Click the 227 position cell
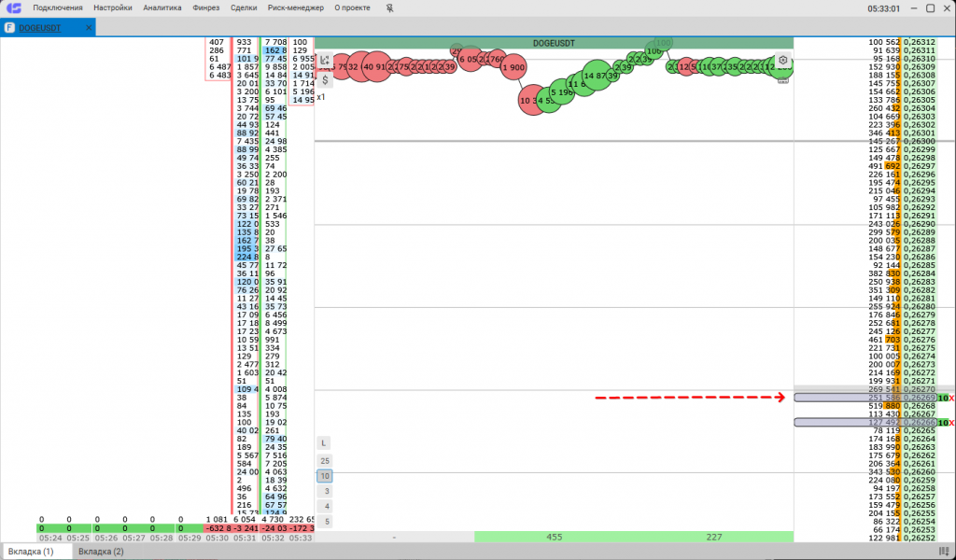This screenshot has width=956, height=560. (714, 537)
